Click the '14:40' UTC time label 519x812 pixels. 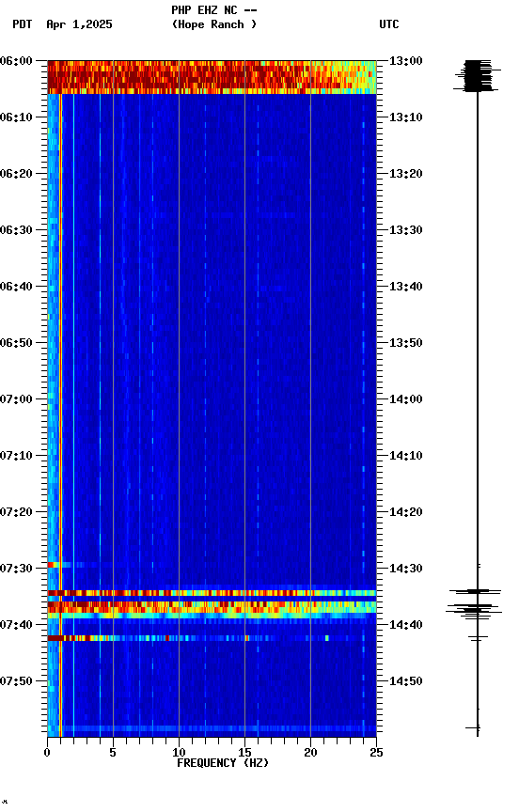click(x=406, y=626)
